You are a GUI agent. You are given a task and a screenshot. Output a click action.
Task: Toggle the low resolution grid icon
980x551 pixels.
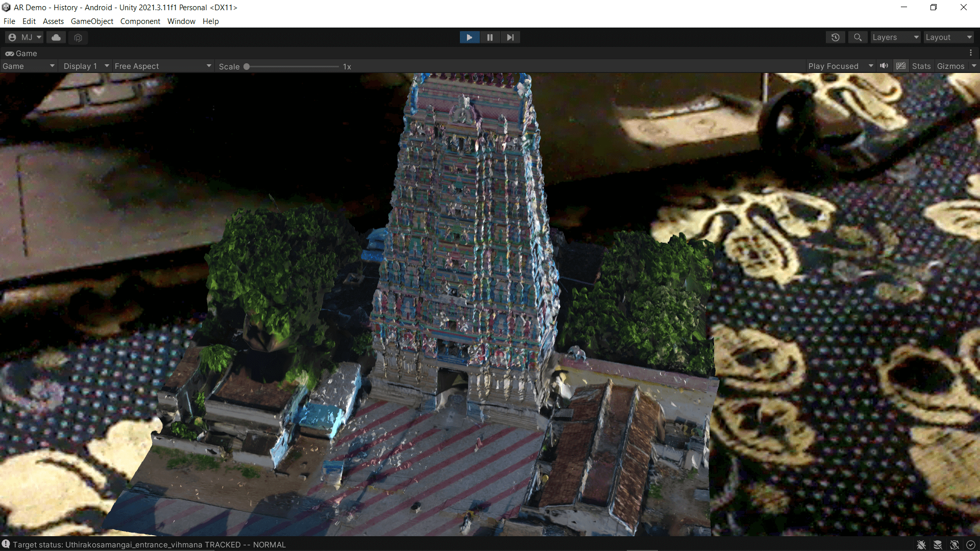pyautogui.click(x=901, y=66)
